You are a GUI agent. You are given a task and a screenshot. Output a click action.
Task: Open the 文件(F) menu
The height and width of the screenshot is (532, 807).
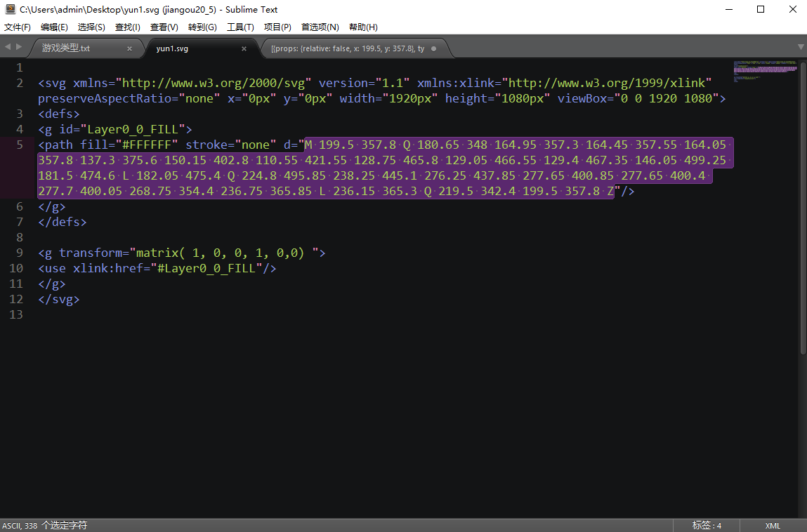click(18, 27)
